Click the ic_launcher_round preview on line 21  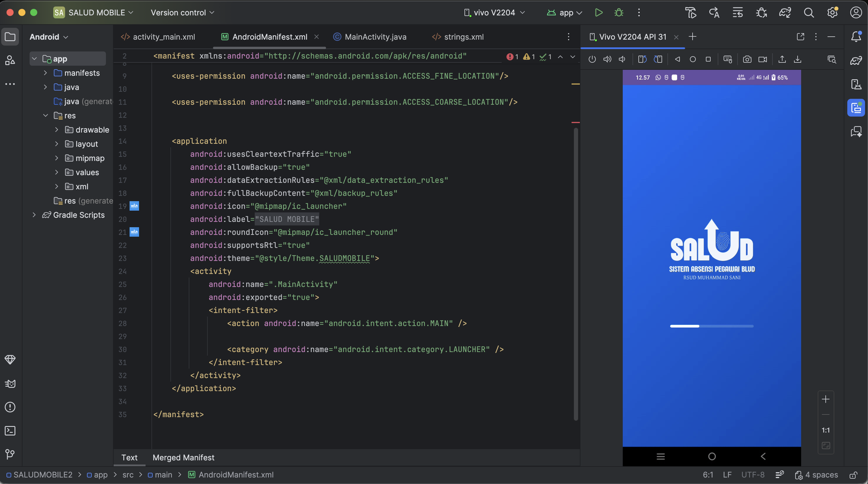[x=134, y=232]
